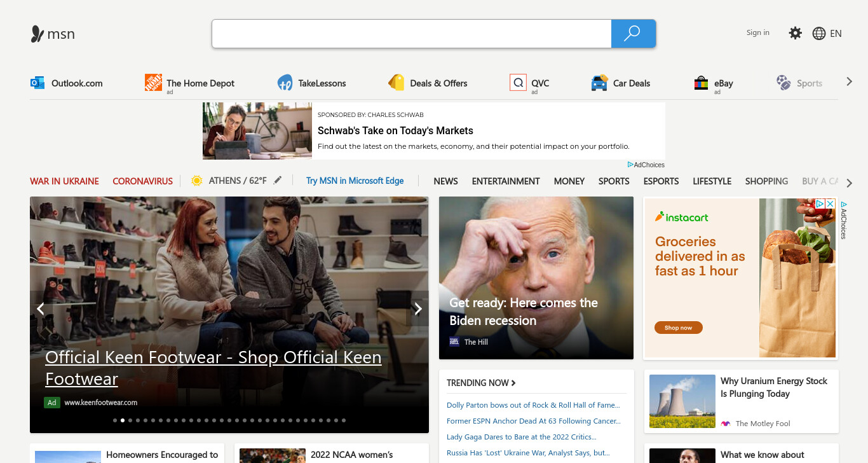Edit location with the pencil icon
The image size is (868, 463).
(277, 181)
